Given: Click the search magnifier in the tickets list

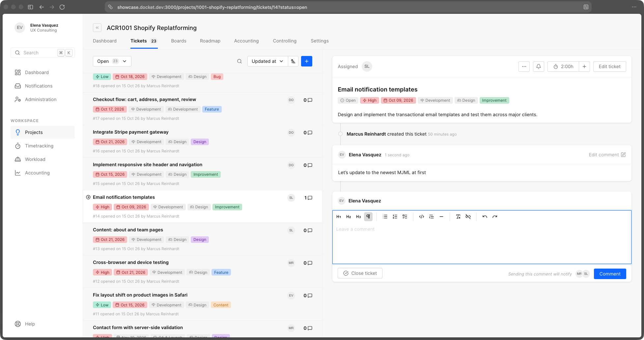Looking at the screenshot, I should click(x=239, y=61).
